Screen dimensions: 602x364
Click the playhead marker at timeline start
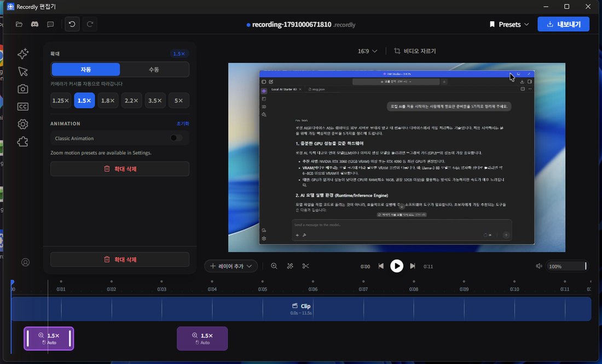pyautogui.click(x=12, y=283)
